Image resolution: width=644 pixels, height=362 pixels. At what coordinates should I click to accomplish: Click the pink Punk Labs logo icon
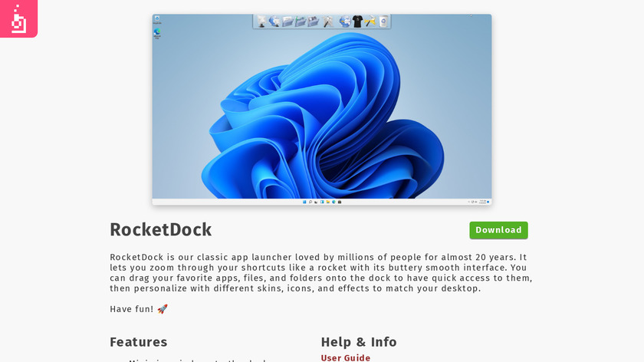[18, 18]
